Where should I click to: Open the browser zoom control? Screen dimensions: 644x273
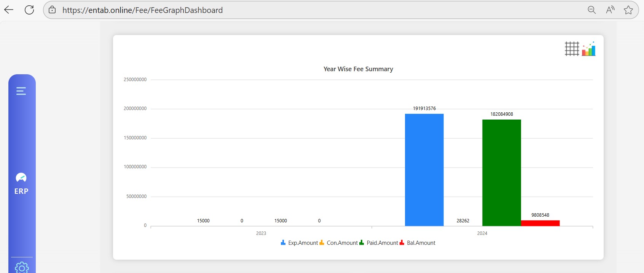[591, 10]
